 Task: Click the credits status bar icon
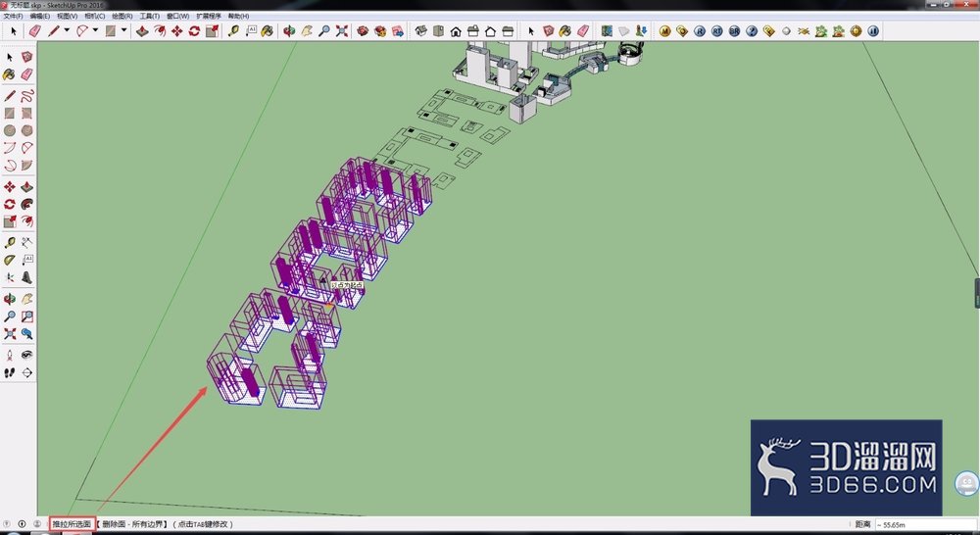coord(22,524)
